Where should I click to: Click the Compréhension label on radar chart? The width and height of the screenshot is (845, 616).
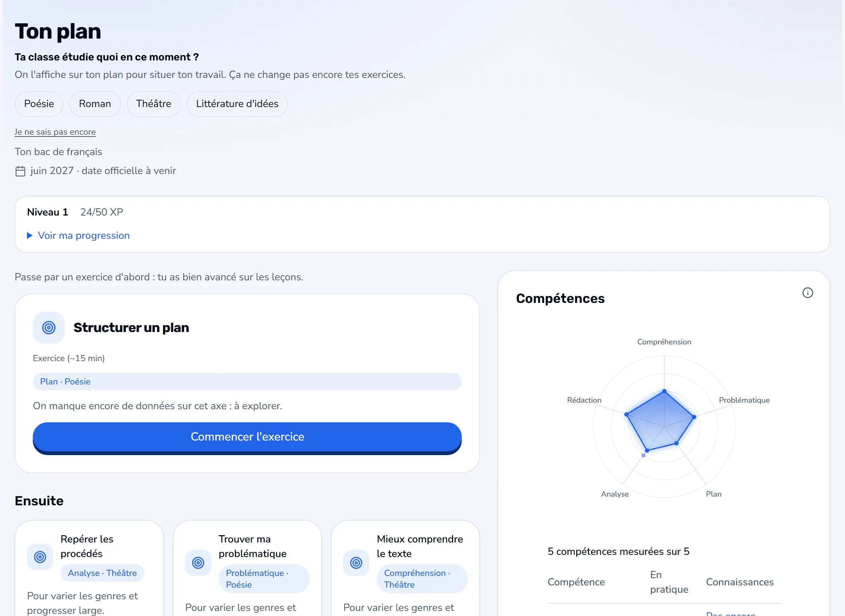[x=664, y=341]
